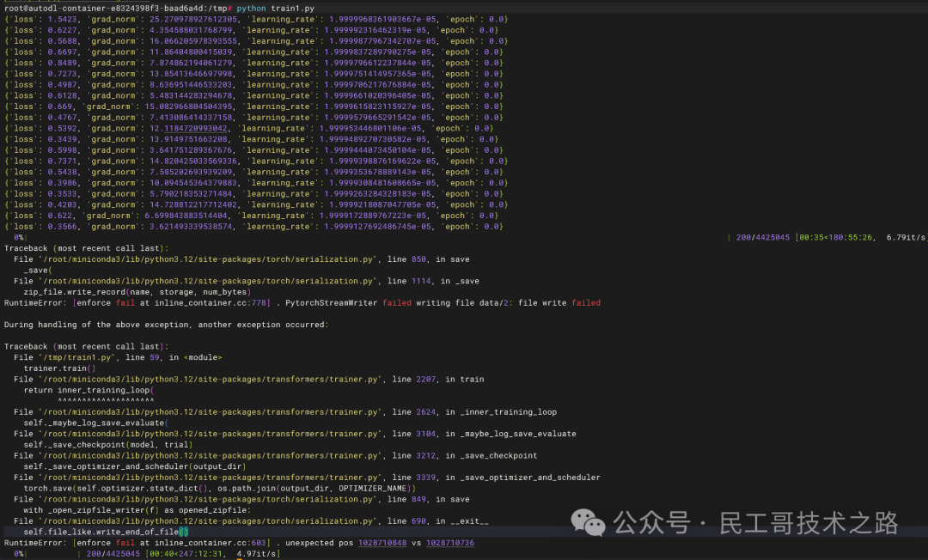Select the log line with loss 0.669
This screenshot has height=560, width=928.
click(253, 107)
